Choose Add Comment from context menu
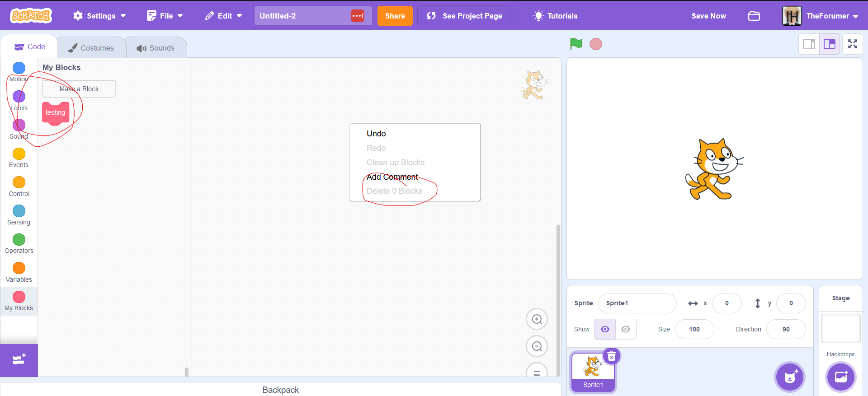Viewport: 868px width, 396px height. [x=392, y=177]
